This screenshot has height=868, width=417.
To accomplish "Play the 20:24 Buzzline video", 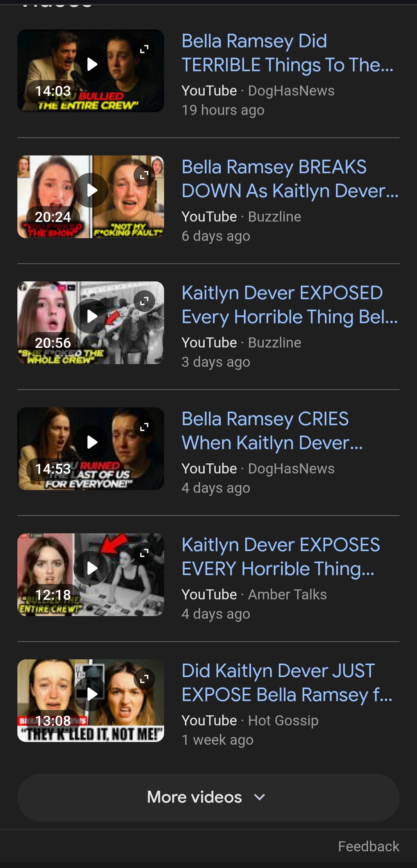I will (91, 190).
